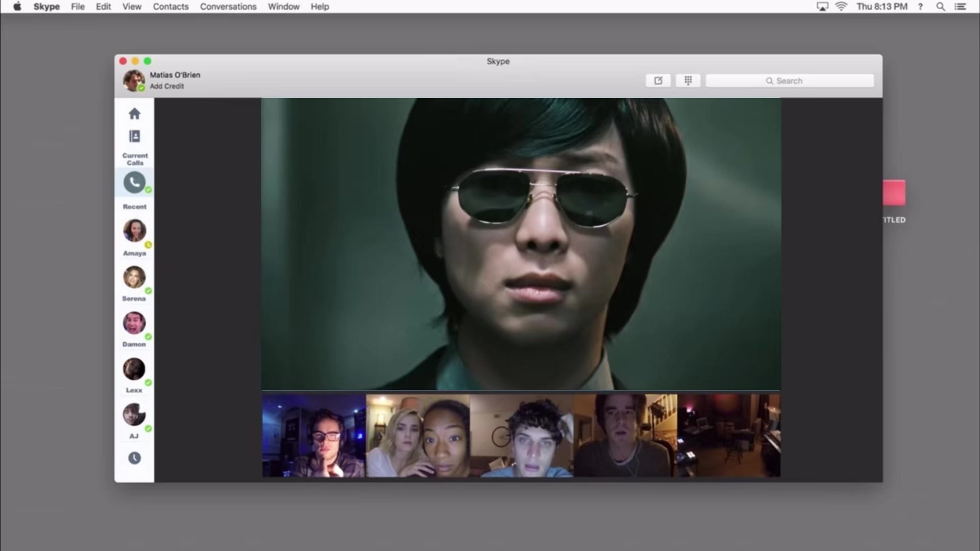Viewport: 980px width, 551px height.
Task: Open the conversation with Amaya
Action: tap(134, 237)
